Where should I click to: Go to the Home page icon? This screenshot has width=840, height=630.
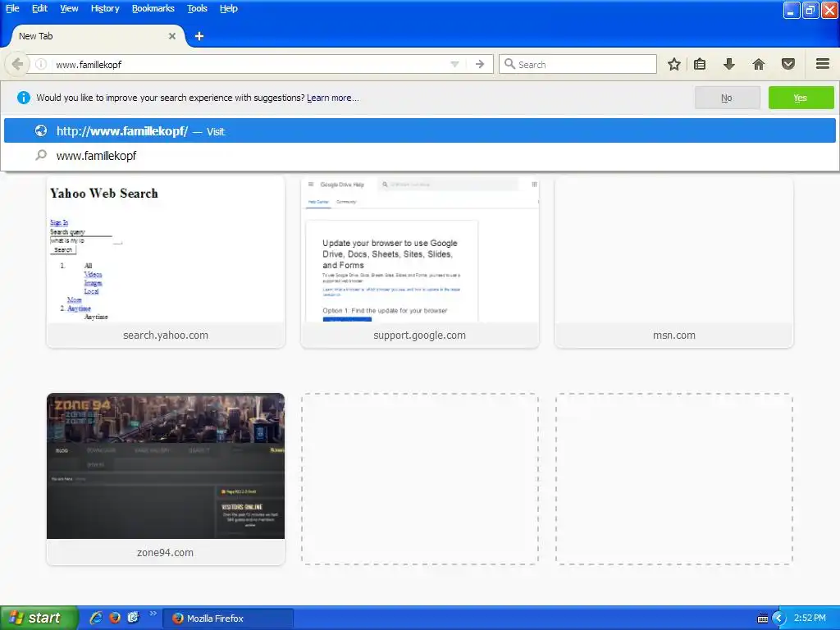[x=759, y=64]
